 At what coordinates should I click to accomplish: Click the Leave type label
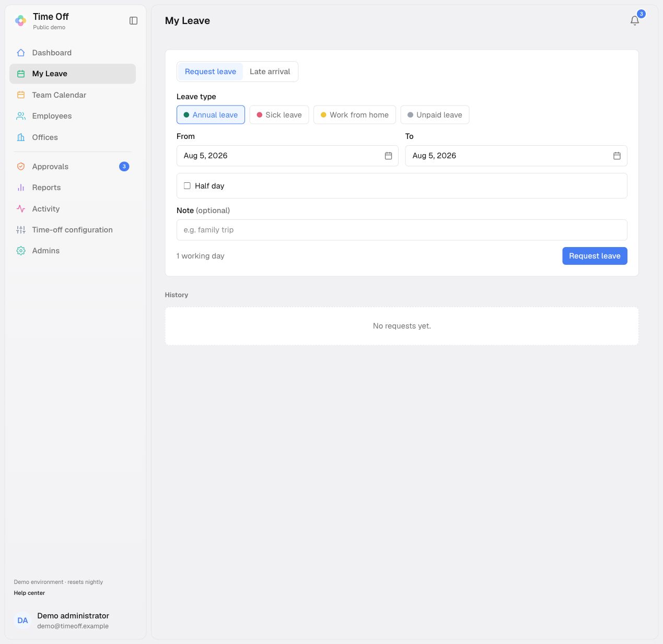coord(196,97)
